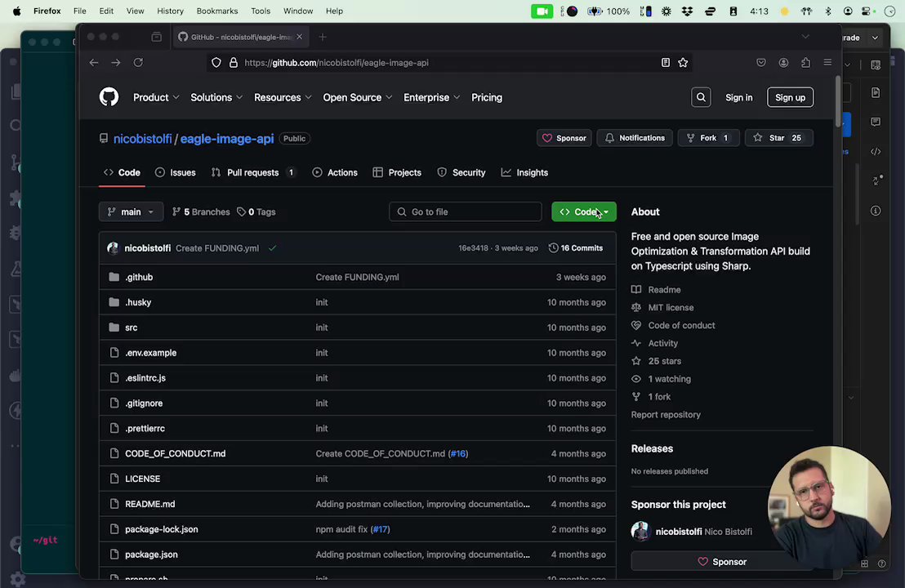The width and height of the screenshot is (905, 588).
Task: Open CODE_OF_CONDUCT.md file
Action: [x=176, y=453]
